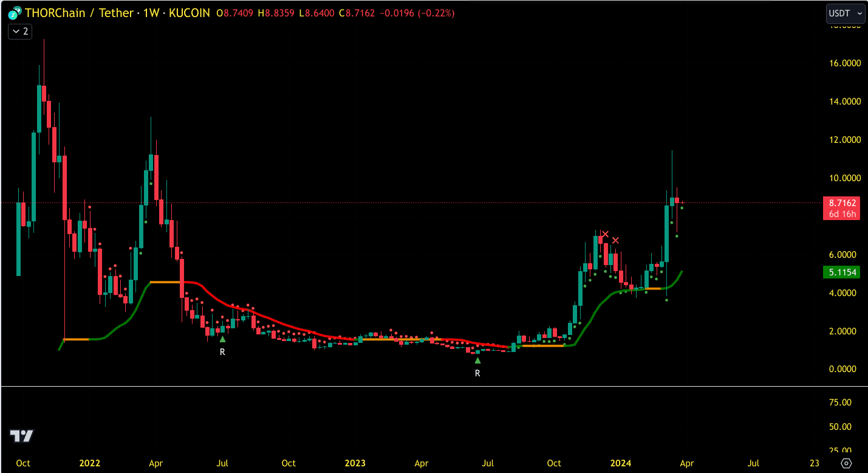Click the 23 label on the time axis

pyautogui.click(x=815, y=463)
